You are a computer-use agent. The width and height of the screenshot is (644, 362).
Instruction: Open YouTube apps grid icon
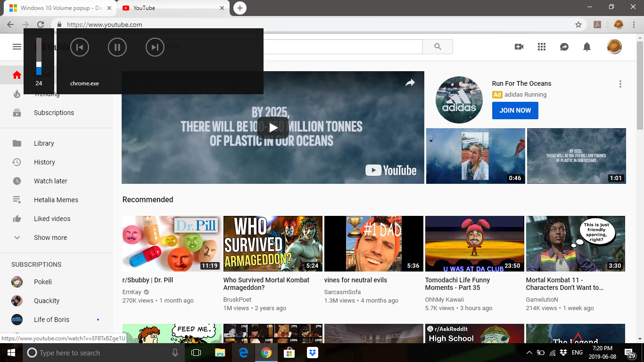[542, 47]
